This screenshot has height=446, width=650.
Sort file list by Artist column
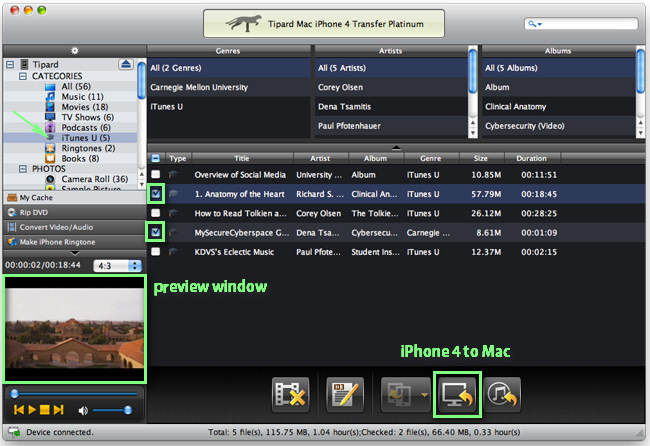(320, 158)
